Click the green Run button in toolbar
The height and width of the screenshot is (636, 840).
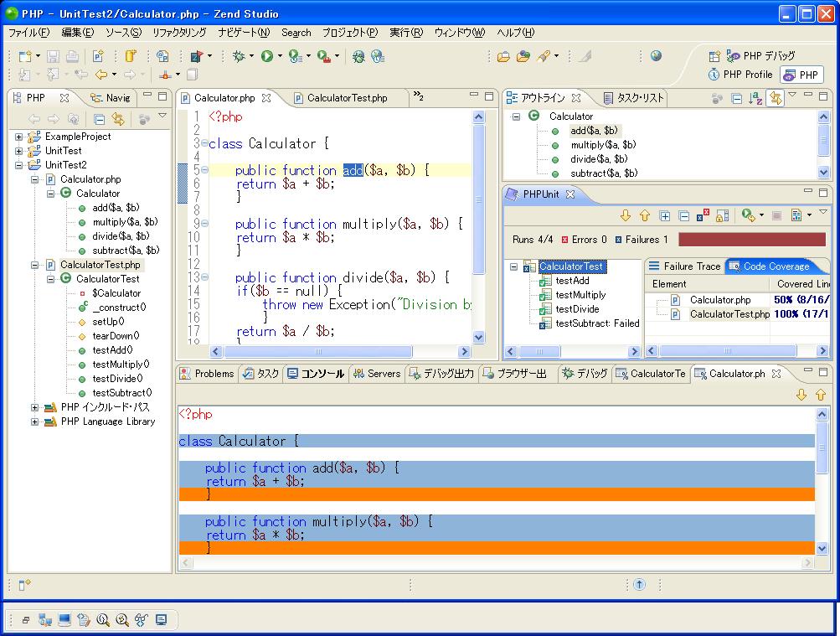pos(266,56)
